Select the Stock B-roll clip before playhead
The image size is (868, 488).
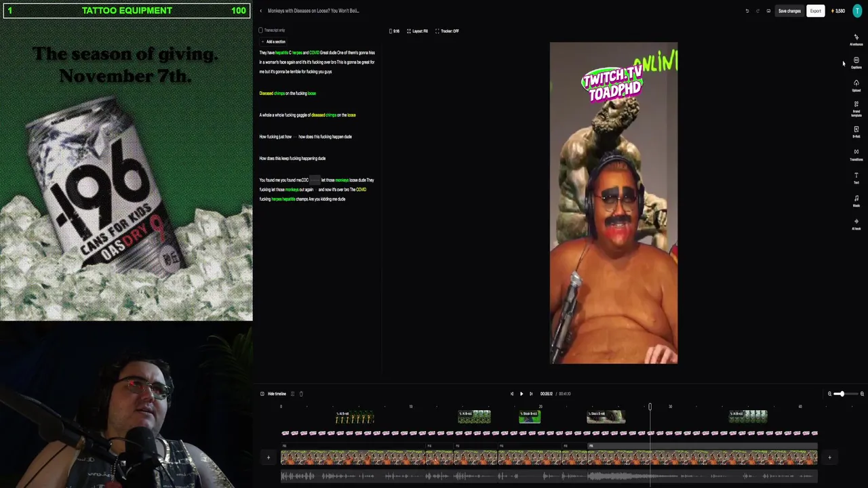(x=606, y=417)
